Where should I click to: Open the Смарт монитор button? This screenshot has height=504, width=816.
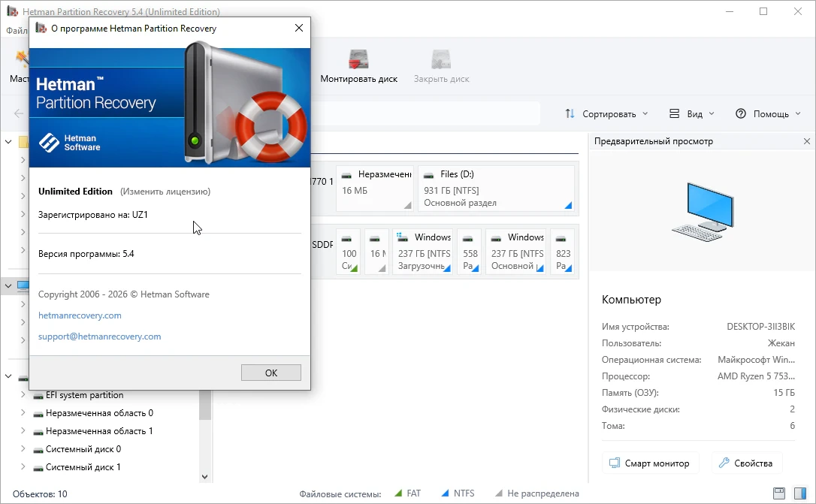click(x=650, y=463)
